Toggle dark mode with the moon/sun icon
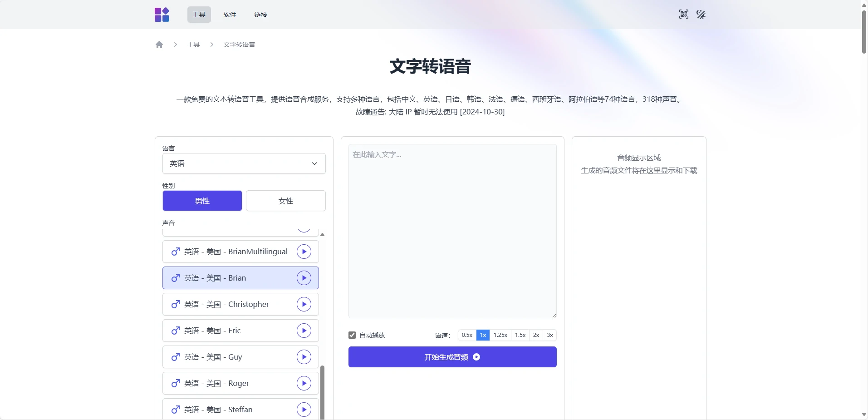The image size is (868, 420). 701,14
